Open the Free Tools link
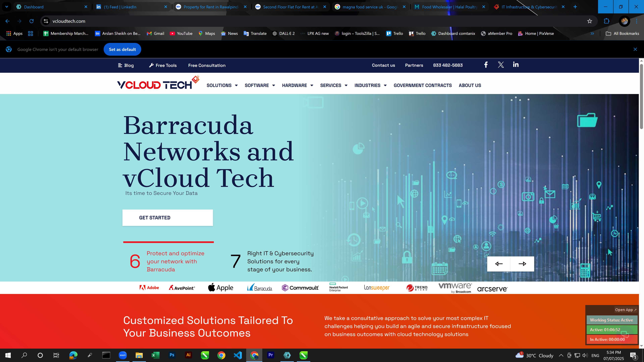The image size is (644, 362). point(163,66)
